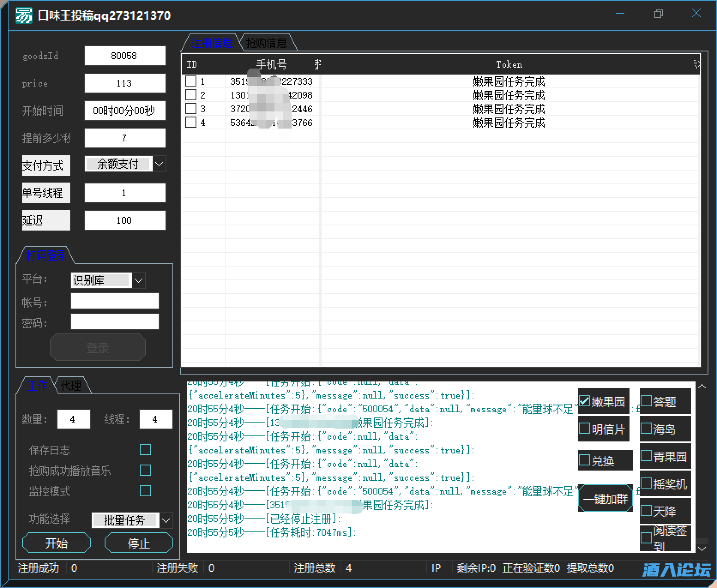Select row 1 checkbox in account list
The image size is (717, 588).
click(x=191, y=81)
